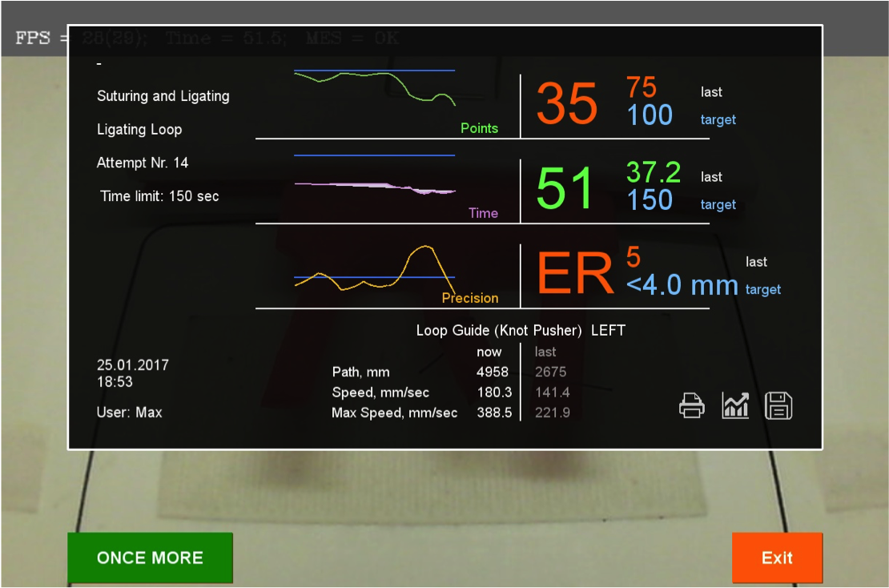Click the orange ER precision result

click(575, 274)
